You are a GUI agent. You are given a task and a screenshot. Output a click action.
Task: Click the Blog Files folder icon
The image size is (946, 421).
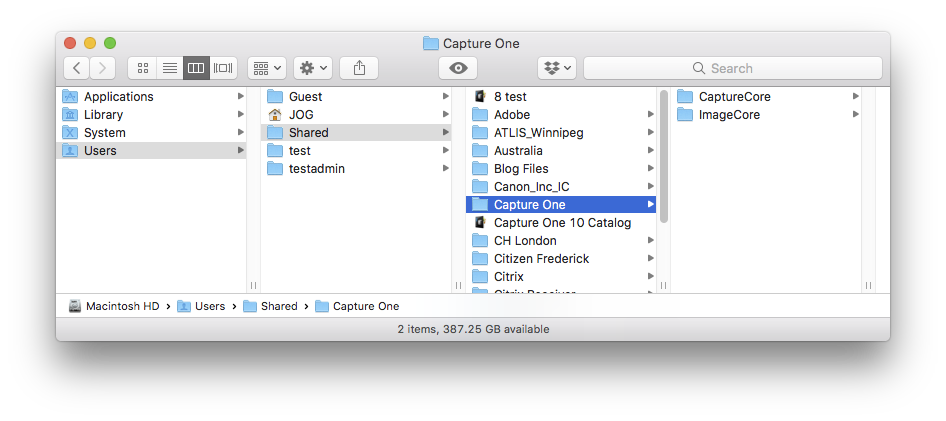pos(480,169)
